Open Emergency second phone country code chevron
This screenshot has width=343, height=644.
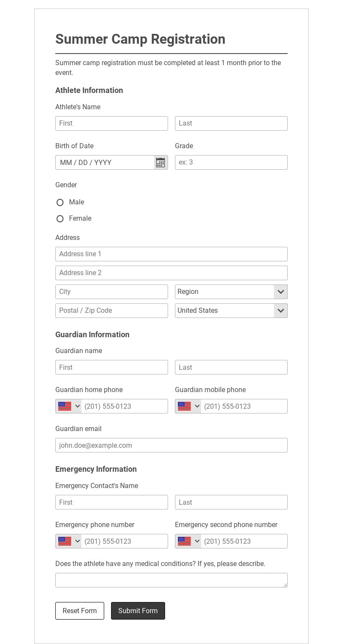tap(197, 541)
